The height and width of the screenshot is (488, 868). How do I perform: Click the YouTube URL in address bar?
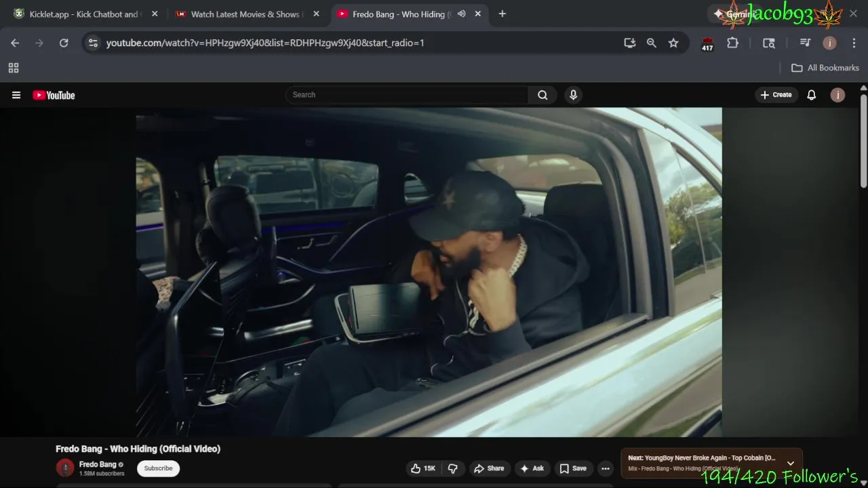pyautogui.click(x=265, y=43)
